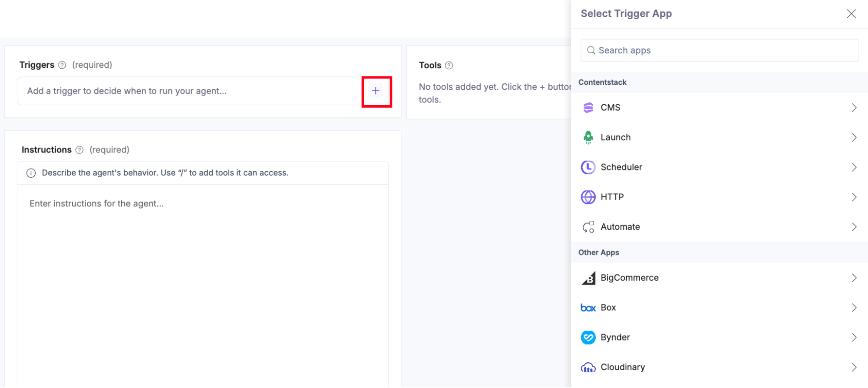Select CMS as trigger app
The image size is (868, 388).
[x=719, y=108]
